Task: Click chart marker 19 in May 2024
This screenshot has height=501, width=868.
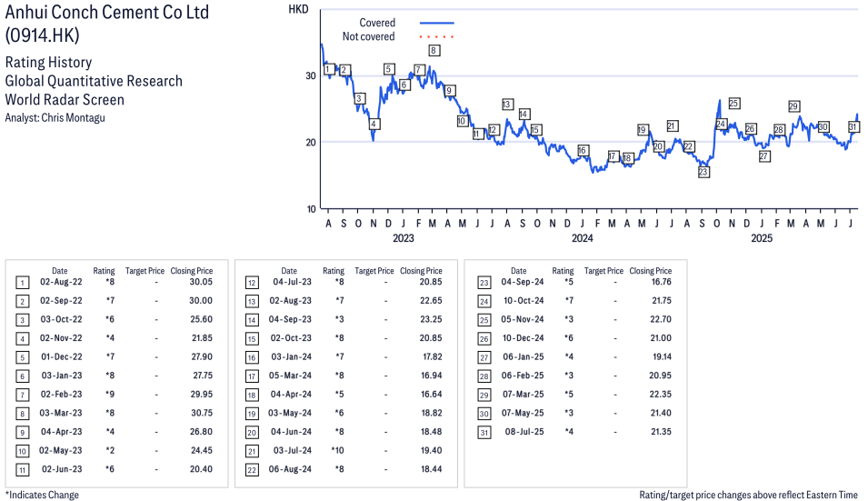Action: click(x=643, y=130)
